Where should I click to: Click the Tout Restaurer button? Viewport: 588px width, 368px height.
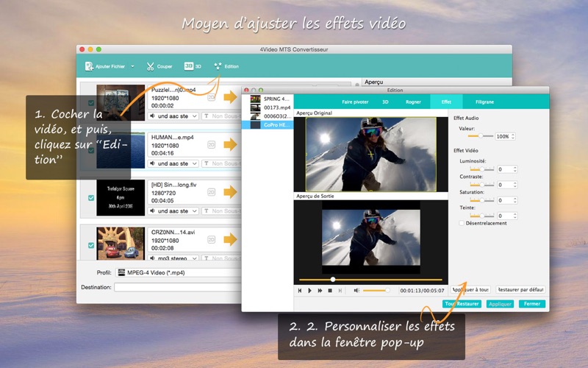click(462, 304)
